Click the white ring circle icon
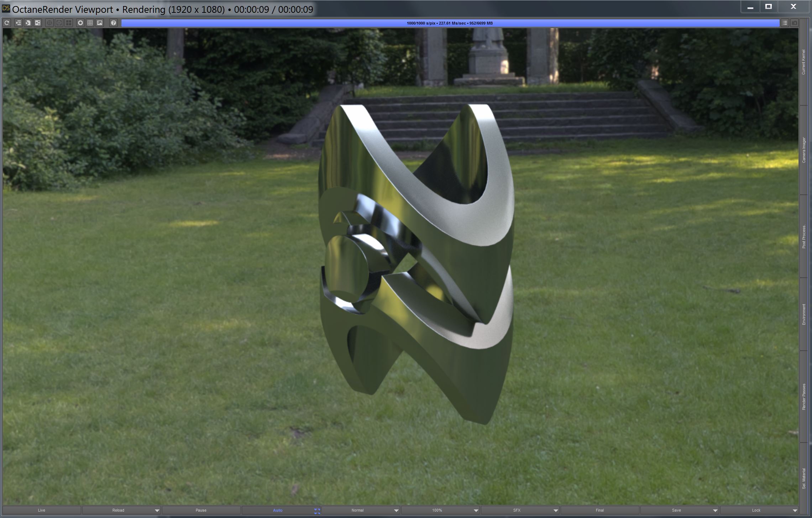 [80, 23]
